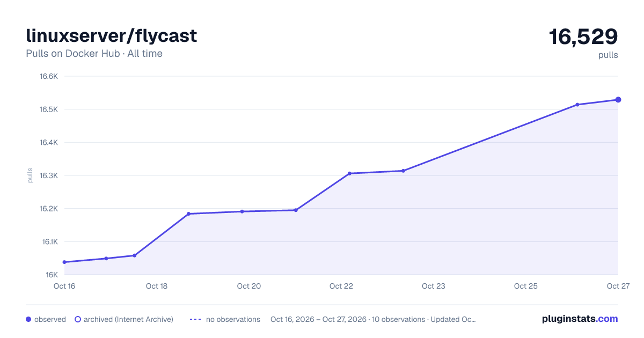Select the first data point at Oct 16
Image resolution: width=644 pixels, height=338 pixels.
pos(64,262)
